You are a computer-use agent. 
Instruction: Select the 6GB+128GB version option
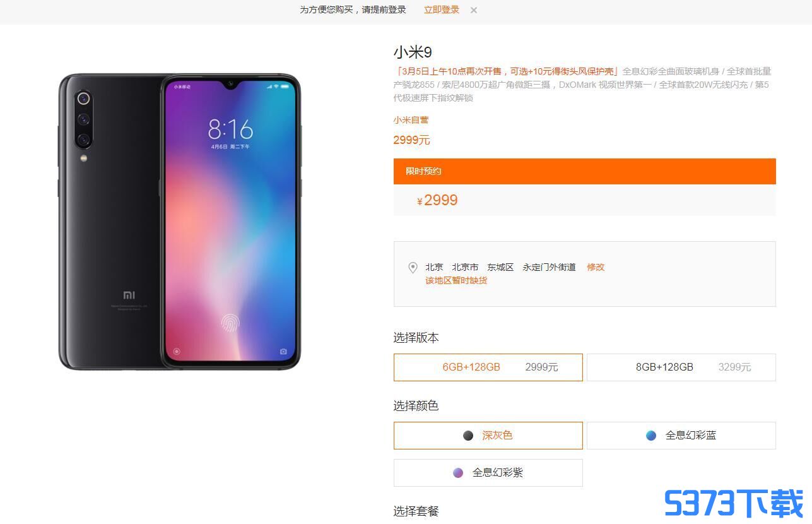click(x=488, y=367)
